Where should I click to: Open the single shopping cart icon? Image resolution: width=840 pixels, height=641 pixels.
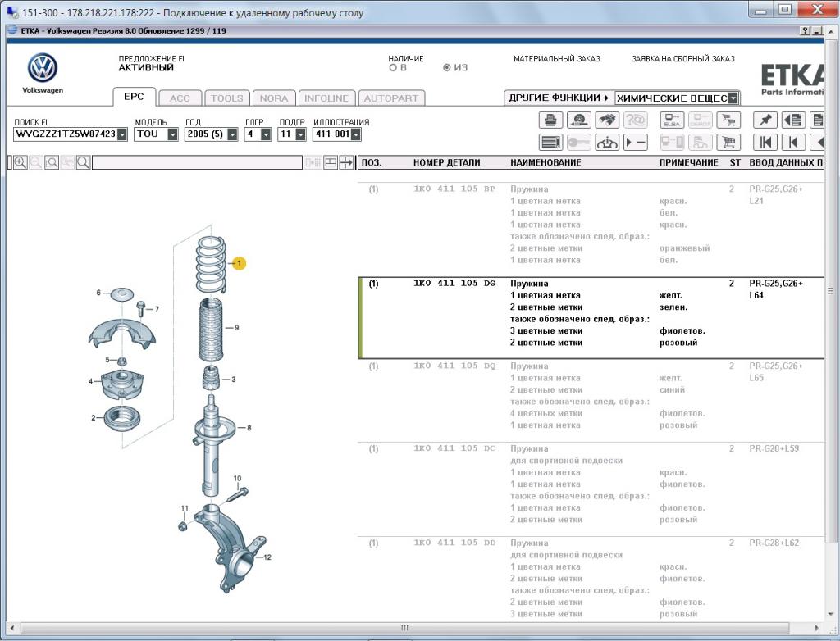click(728, 143)
